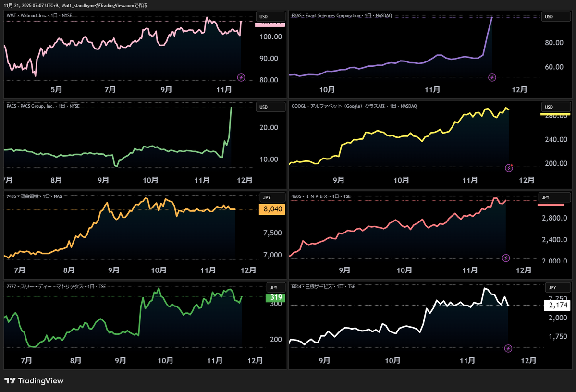Click the TradingView logo at bottom left

tap(34, 381)
